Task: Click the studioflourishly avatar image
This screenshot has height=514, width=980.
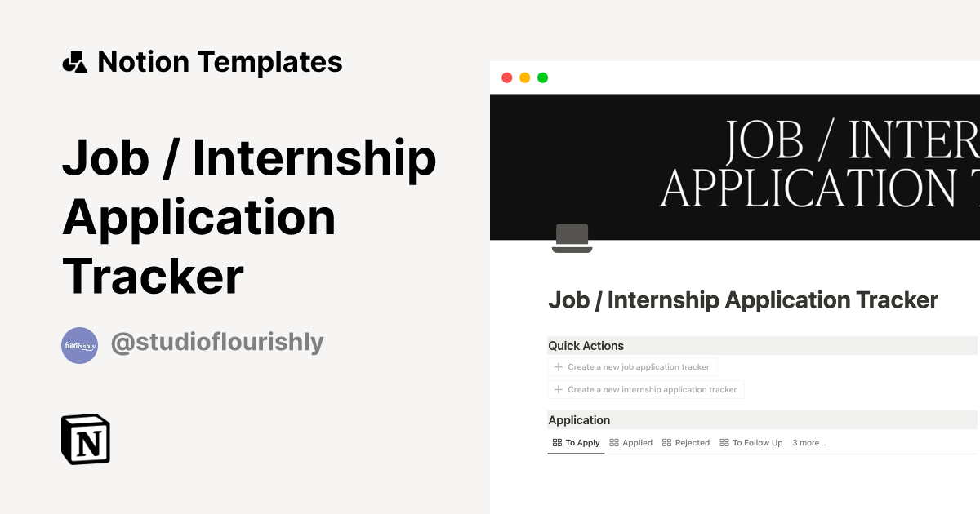Action: pos(79,345)
